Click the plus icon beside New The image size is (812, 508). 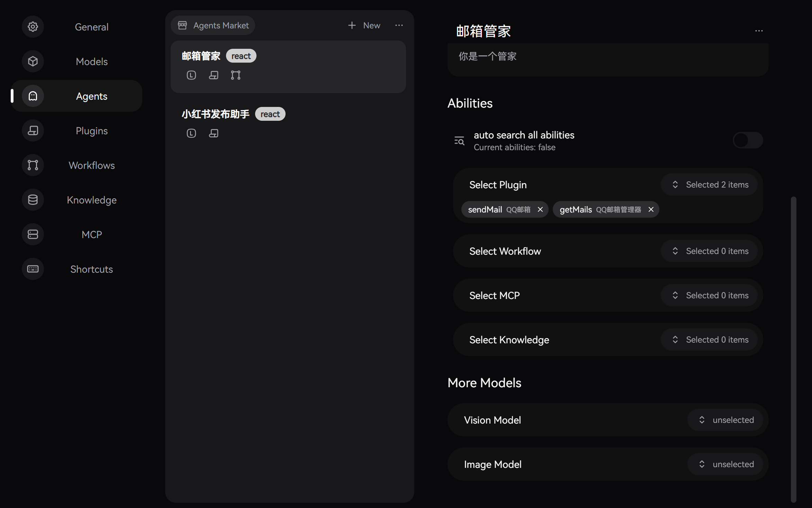352,25
